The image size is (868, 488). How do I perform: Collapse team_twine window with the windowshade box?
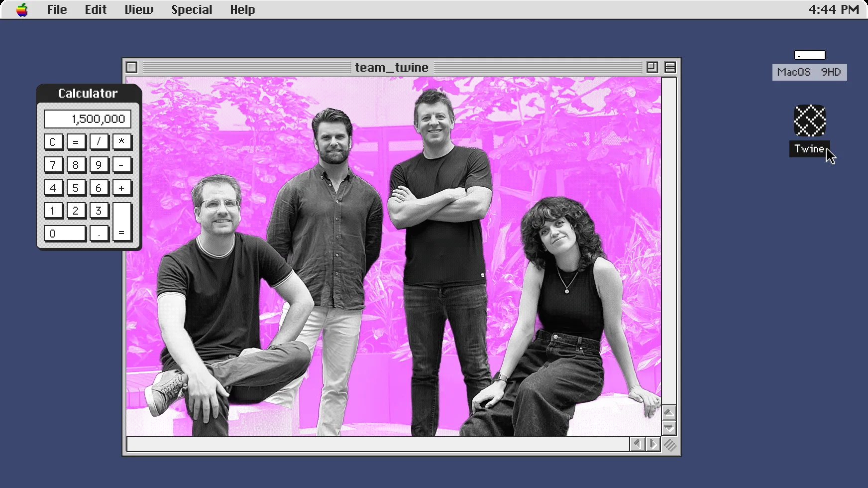(670, 67)
